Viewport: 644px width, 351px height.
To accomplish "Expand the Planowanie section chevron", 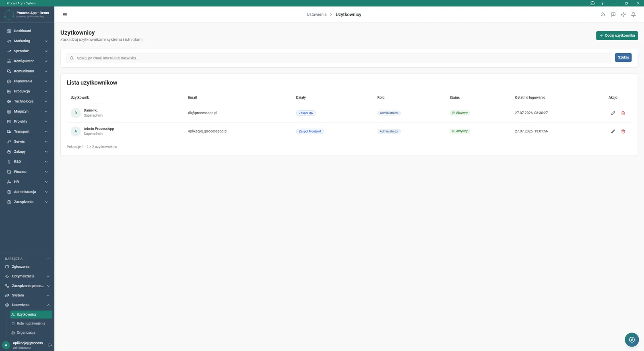I will [46, 81].
